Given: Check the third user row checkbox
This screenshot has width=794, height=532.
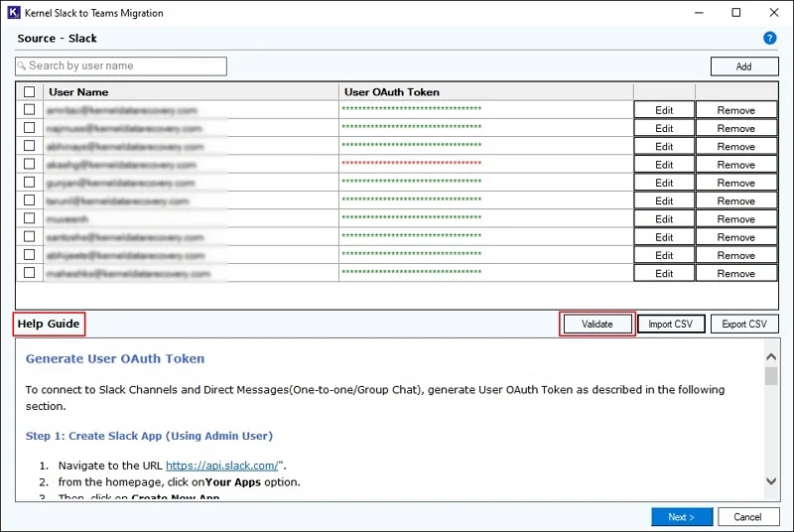Looking at the screenshot, I should pos(30,146).
